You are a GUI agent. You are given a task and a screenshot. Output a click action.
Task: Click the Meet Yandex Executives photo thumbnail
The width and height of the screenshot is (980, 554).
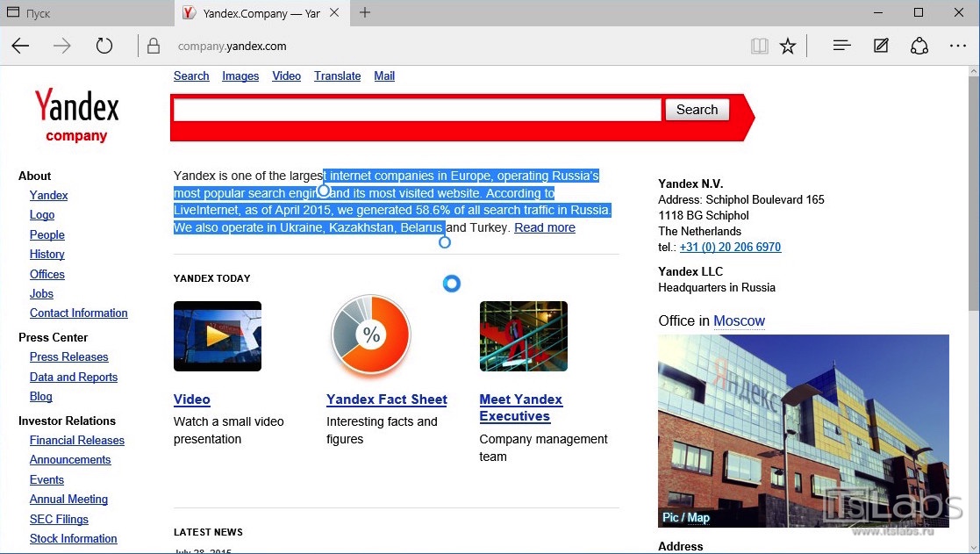(x=524, y=336)
